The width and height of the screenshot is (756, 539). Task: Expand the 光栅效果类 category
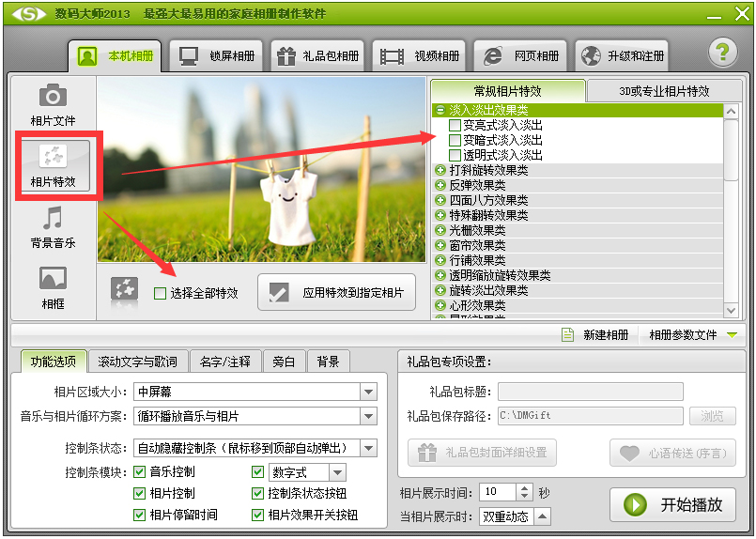click(440, 230)
